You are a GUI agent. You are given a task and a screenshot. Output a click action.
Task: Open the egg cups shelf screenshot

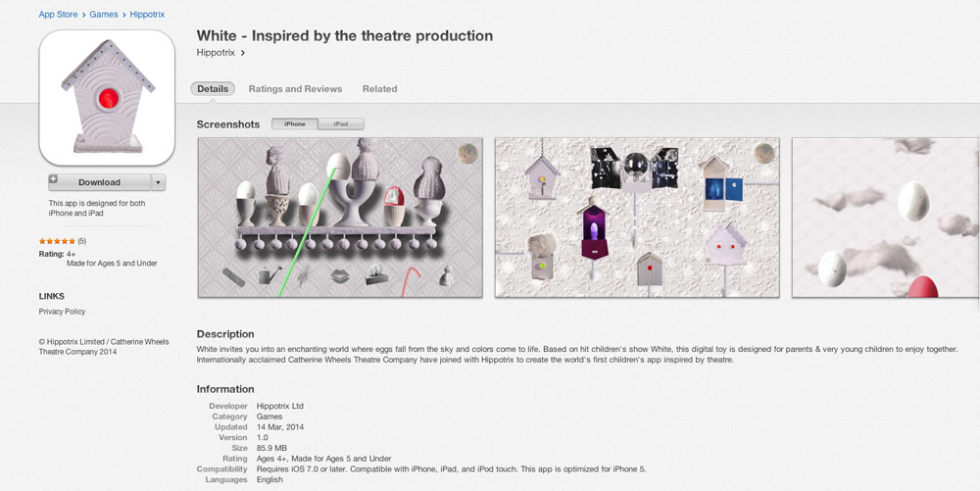click(x=340, y=218)
